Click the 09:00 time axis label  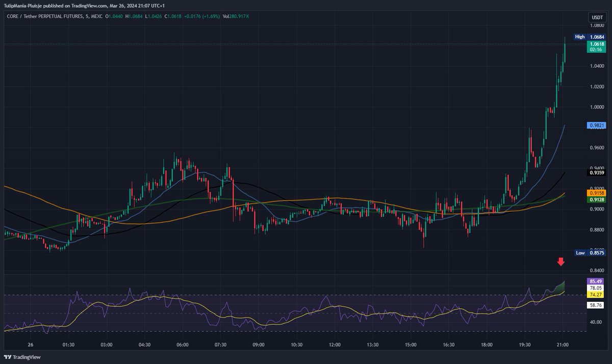(x=259, y=345)
